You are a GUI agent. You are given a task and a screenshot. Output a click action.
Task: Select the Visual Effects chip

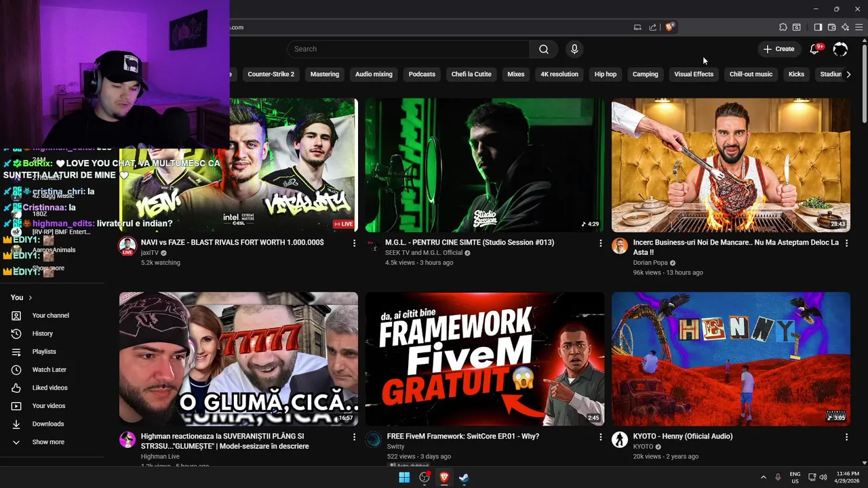tap(694, 74)
